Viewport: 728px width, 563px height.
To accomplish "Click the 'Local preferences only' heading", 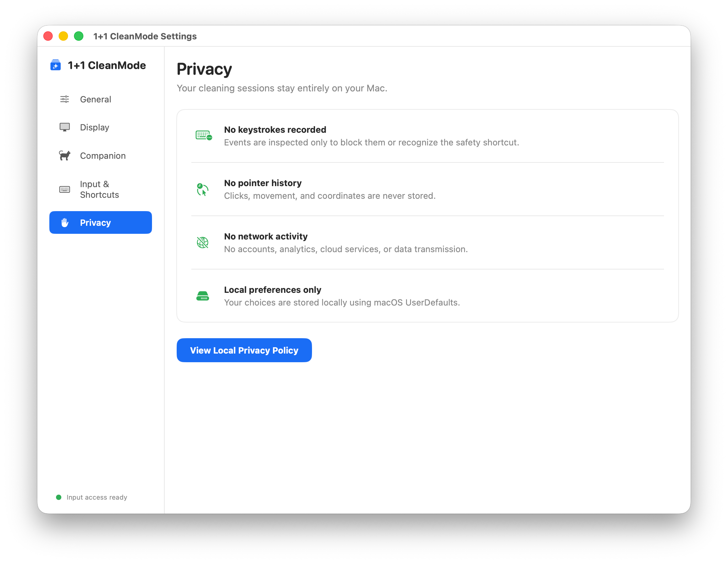I will [x=273, y=290].
